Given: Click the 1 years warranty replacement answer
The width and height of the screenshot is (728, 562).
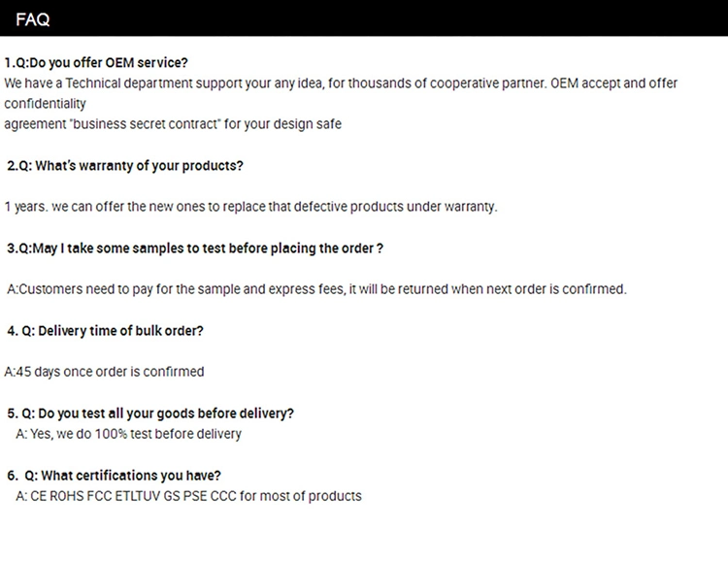Looking at the screenshot, I should (x=250, y=207).
